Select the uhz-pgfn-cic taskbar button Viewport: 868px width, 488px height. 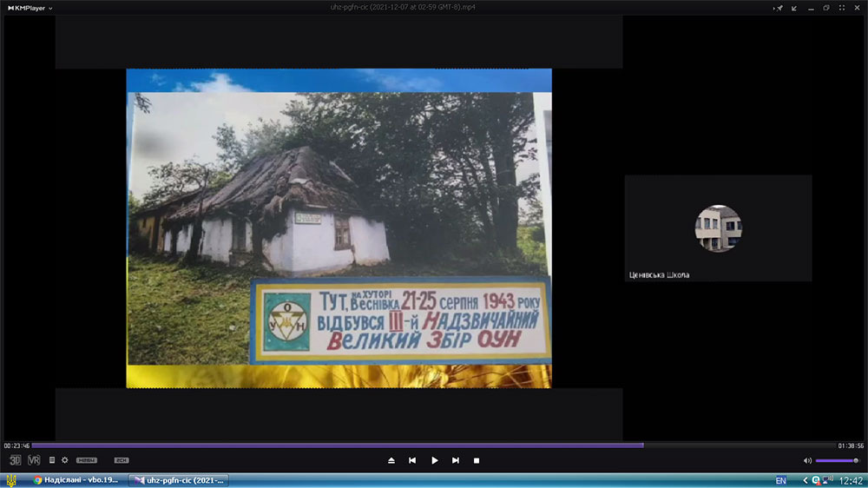click(180, 480)
